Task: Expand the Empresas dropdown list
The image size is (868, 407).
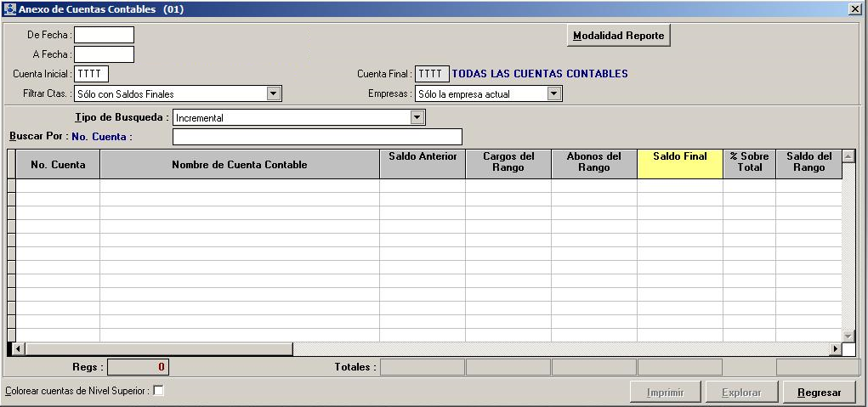Action: (x=554, y=94)
